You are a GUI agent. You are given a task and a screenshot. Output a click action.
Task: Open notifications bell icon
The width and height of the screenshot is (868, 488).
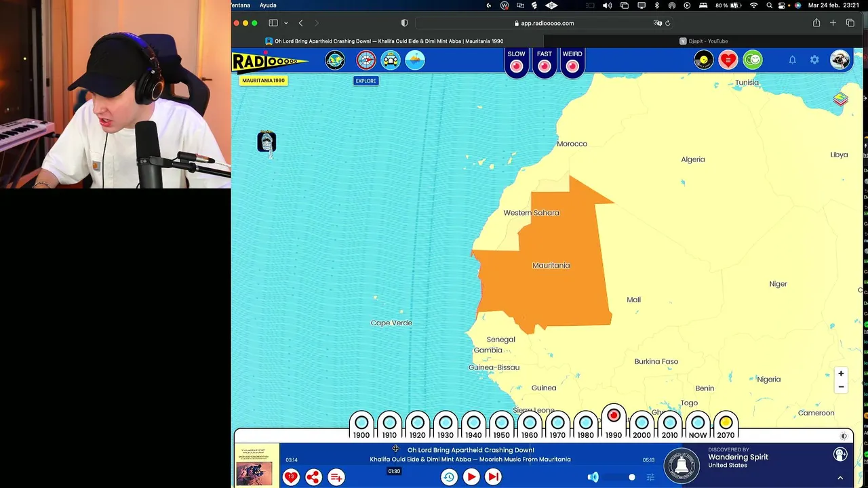click(792, 60)
